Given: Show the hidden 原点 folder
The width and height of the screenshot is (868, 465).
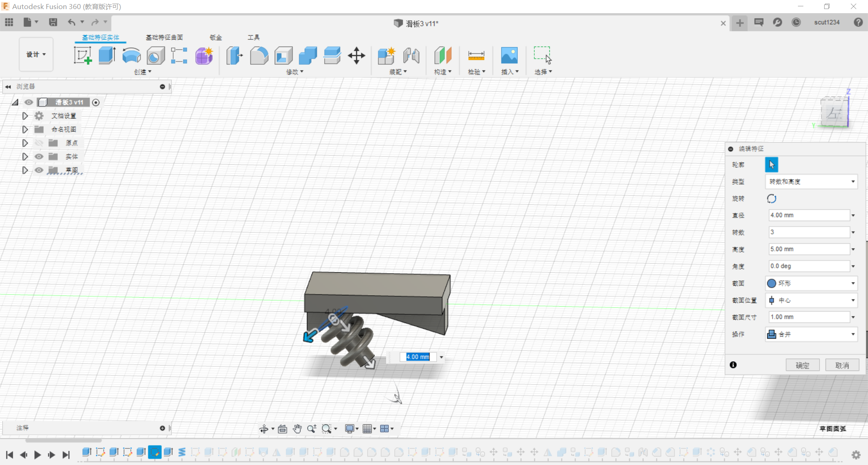Looking at the screenshot, I should click(x=39, y=143).
